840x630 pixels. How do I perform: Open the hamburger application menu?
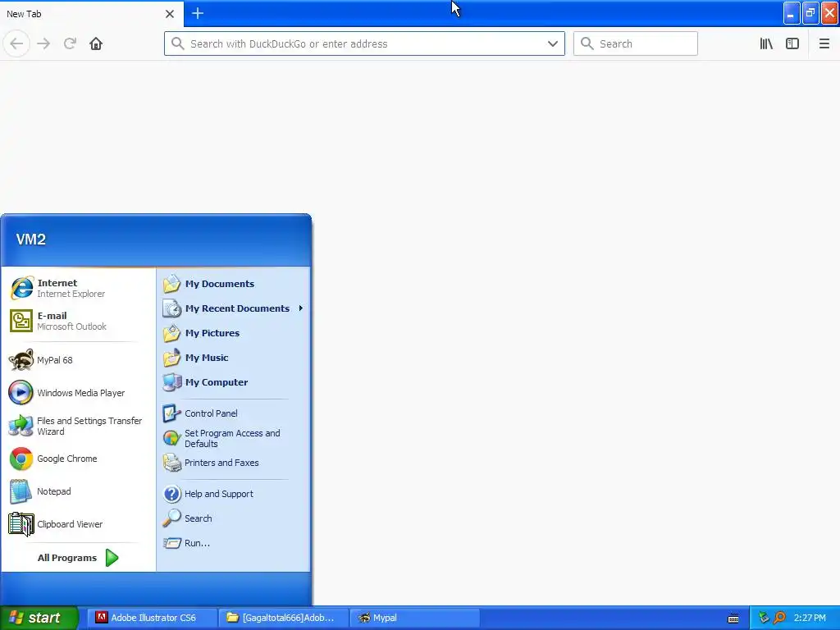point(824,43)
